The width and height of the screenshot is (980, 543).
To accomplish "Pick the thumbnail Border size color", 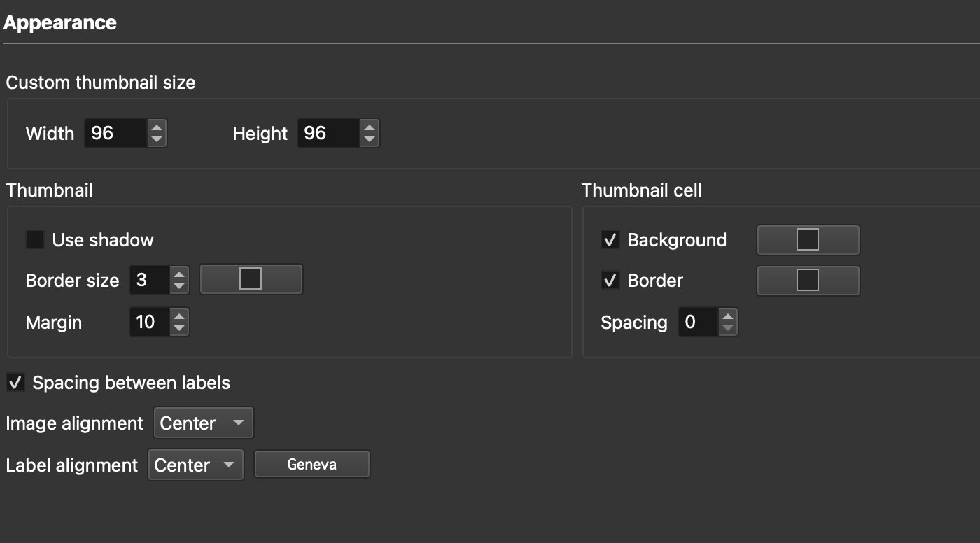I will point(251,279).
